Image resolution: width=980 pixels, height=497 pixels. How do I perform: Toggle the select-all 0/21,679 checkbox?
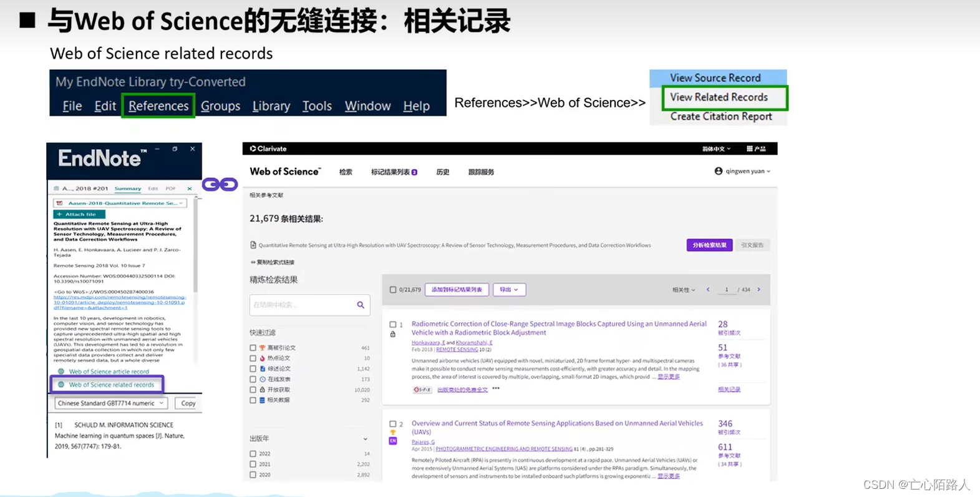click(393, 290)
